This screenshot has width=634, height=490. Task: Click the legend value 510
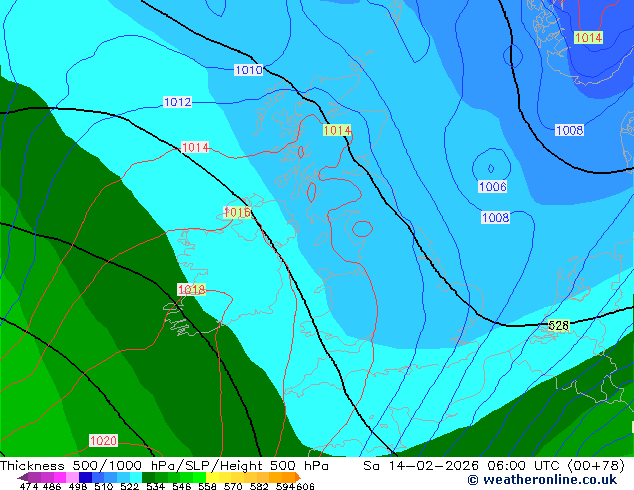pos(104,486)
